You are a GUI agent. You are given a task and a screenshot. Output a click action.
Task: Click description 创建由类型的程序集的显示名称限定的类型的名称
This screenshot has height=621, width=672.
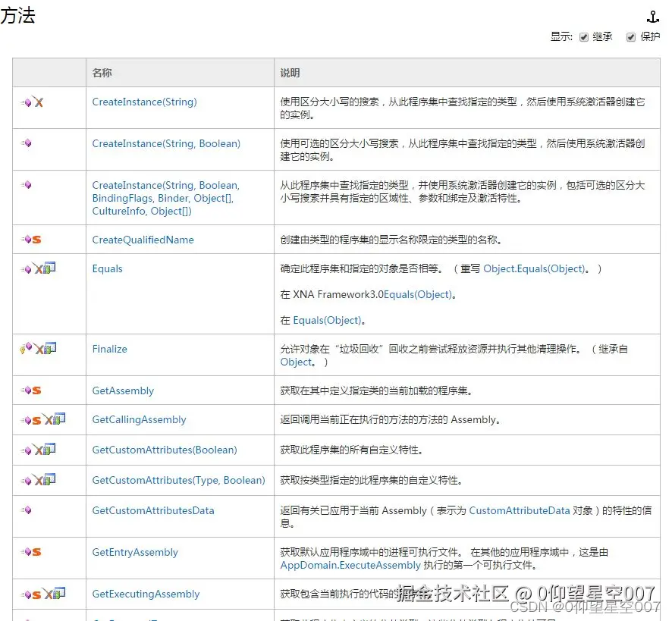click(391, 240)
